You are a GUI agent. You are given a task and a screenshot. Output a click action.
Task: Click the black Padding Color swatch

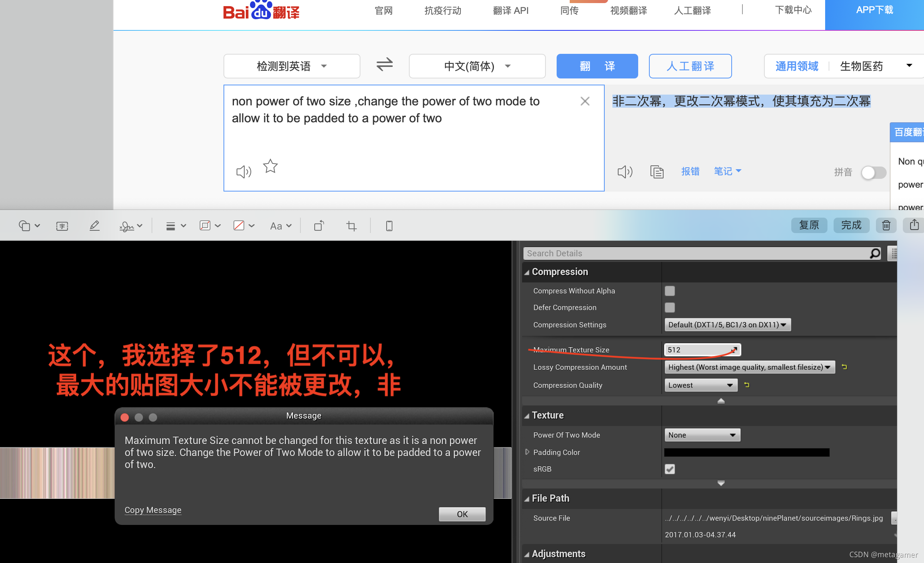point(746,452)
